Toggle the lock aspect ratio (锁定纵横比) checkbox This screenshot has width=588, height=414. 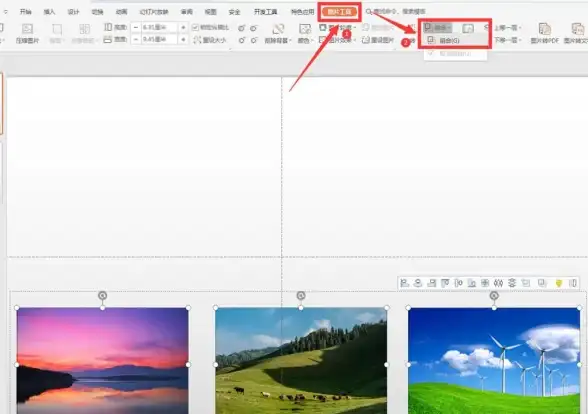pyautogui.click(x=195, y=27)
